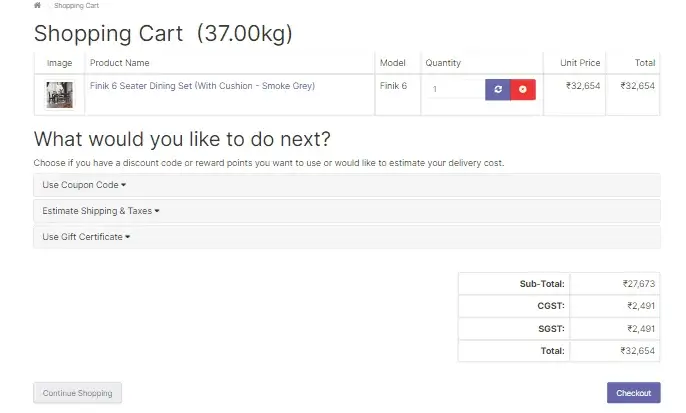Click the Finik 6 model cell
The height and width of the screenshot is (413, 686).
pos(393,86)
